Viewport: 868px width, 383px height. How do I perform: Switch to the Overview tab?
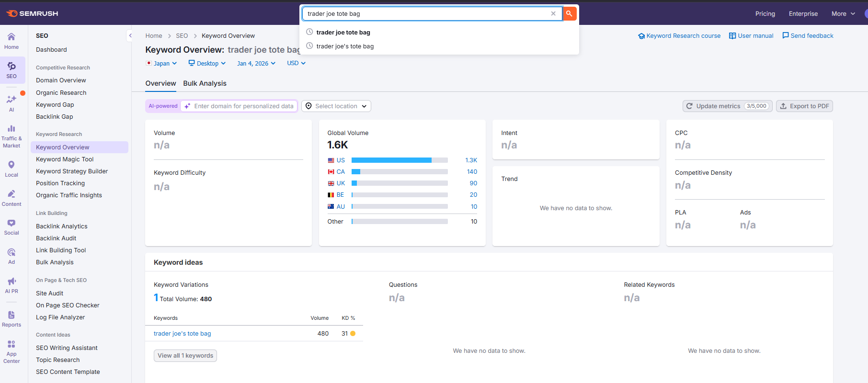(160, 83)
